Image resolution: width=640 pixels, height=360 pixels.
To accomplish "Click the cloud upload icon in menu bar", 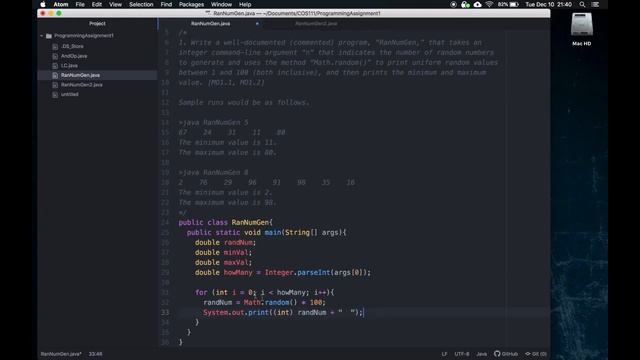I will click(x=477, y=4).
